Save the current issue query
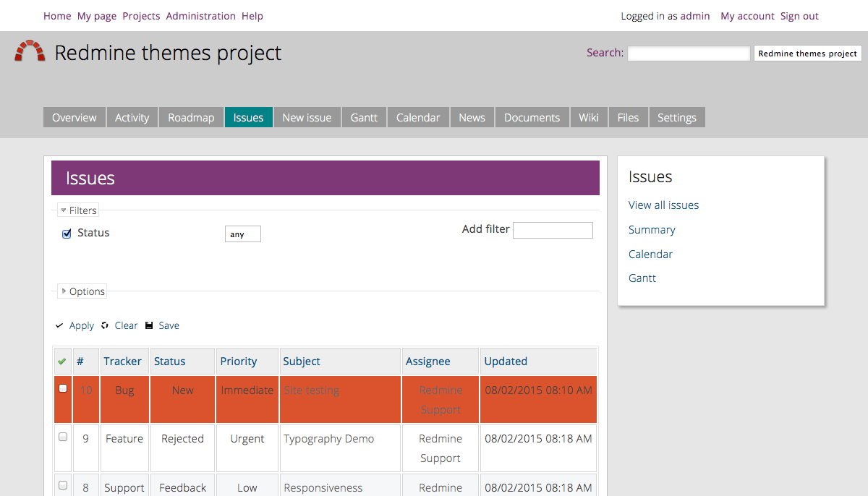The width and height of the screenshot is (868, 496). pyautogui.click(x=169, y=325)
